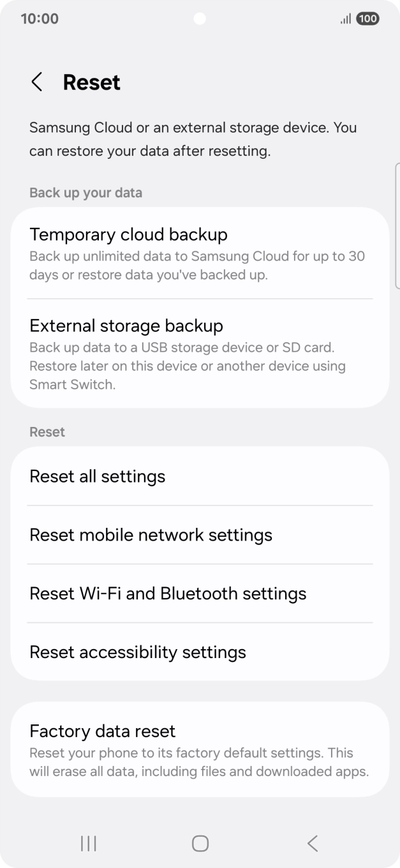Viewport: 400px width, 868px height.
Task: Tap the Home button in navigation bar
Action: click(x=200, y=842)
